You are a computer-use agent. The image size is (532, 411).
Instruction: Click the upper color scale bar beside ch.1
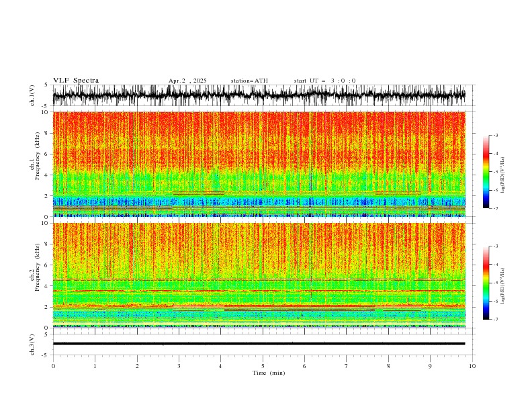[486, 172]
